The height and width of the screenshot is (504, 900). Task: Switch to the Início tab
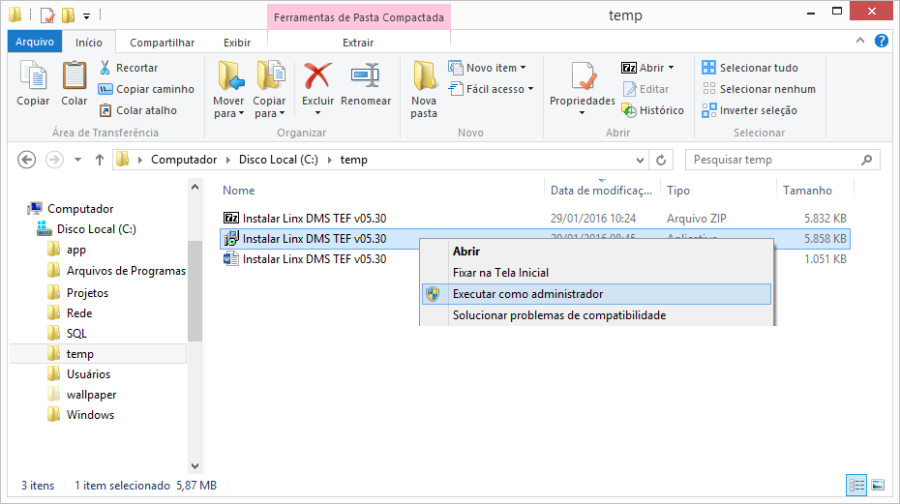tap(88, 42)
